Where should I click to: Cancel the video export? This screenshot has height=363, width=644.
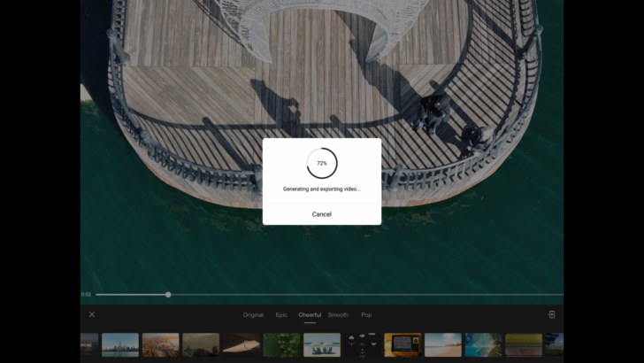pyautogui.click(x=321, y=214)
